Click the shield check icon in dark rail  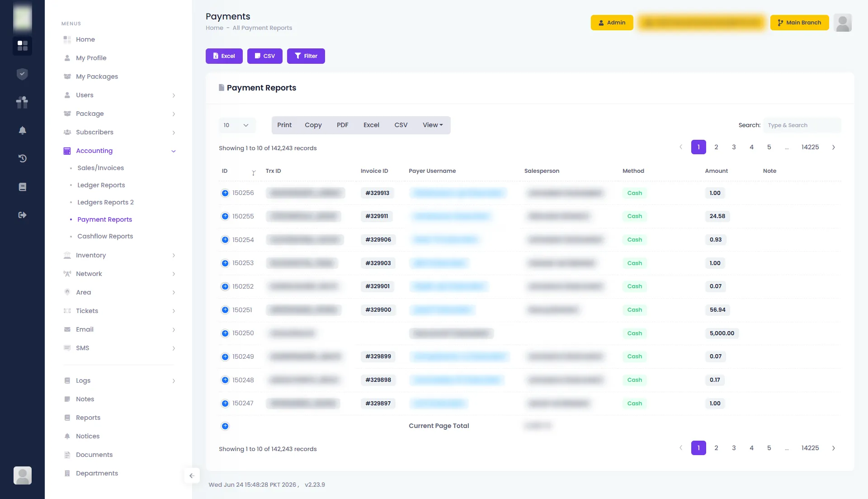[x=22, y=74]
